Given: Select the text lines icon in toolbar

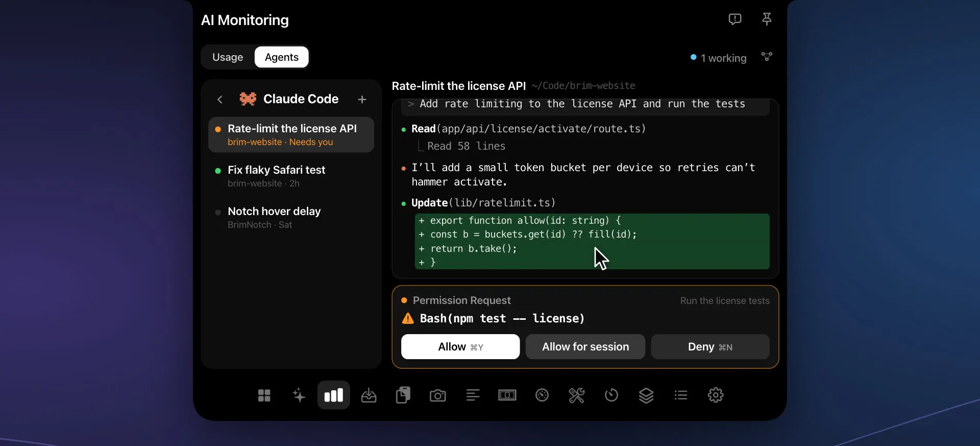Looking at the screenshot, I should (x=473, y=395).
